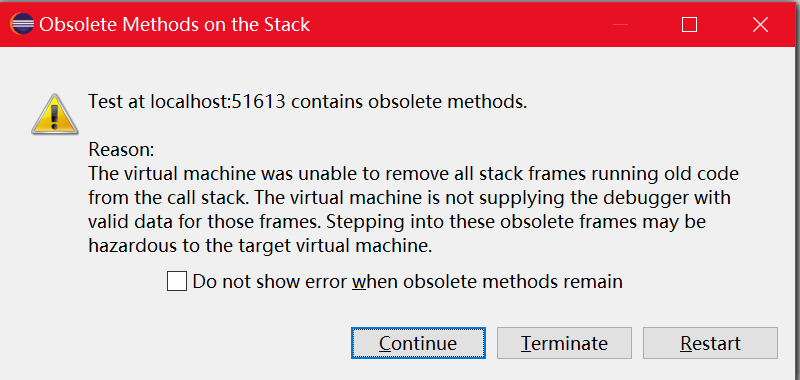Click the yellow warning triangle icon
800x380 pixels.
point(55,114)
